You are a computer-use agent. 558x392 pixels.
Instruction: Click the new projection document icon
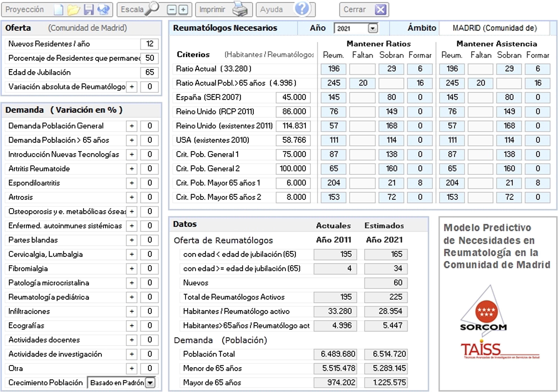pos(58,10)
